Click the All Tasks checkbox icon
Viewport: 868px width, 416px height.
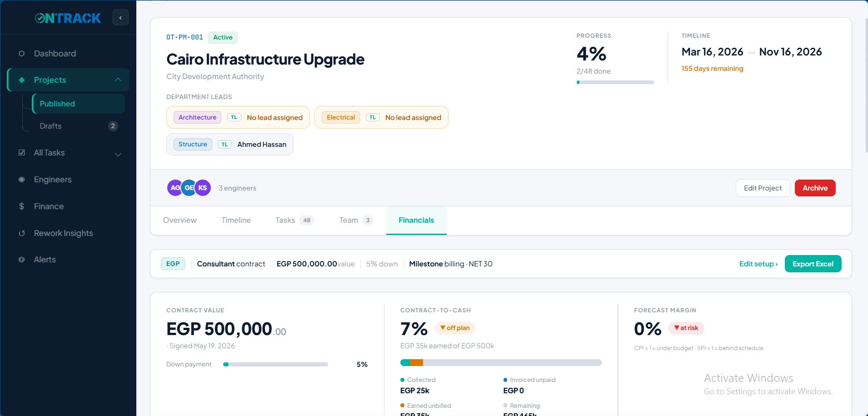[21, 153]
